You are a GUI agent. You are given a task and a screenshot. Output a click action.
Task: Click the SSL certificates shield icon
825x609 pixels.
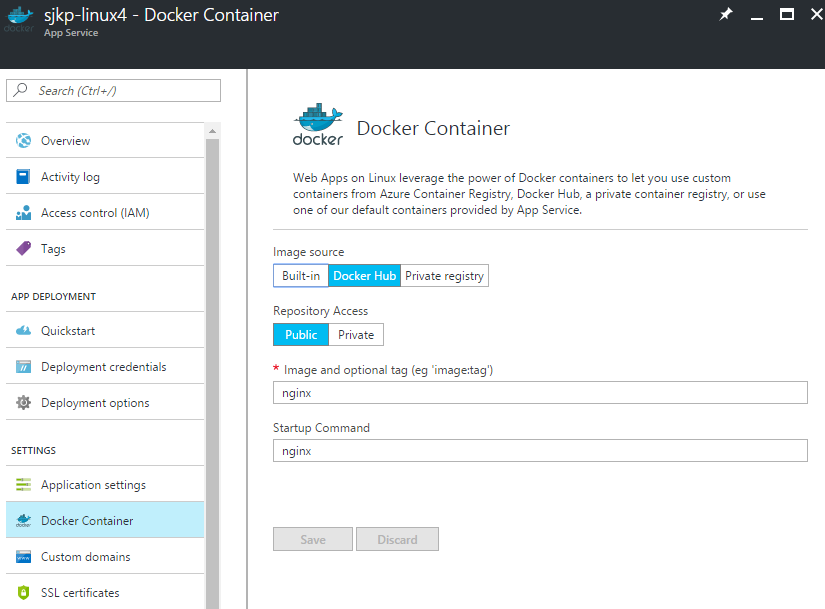tap(23, 592)
